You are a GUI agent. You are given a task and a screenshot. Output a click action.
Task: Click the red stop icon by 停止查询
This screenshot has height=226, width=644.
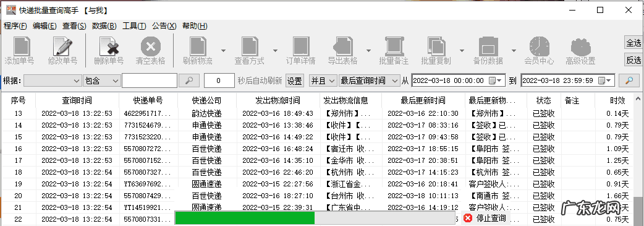pos(468,218)
